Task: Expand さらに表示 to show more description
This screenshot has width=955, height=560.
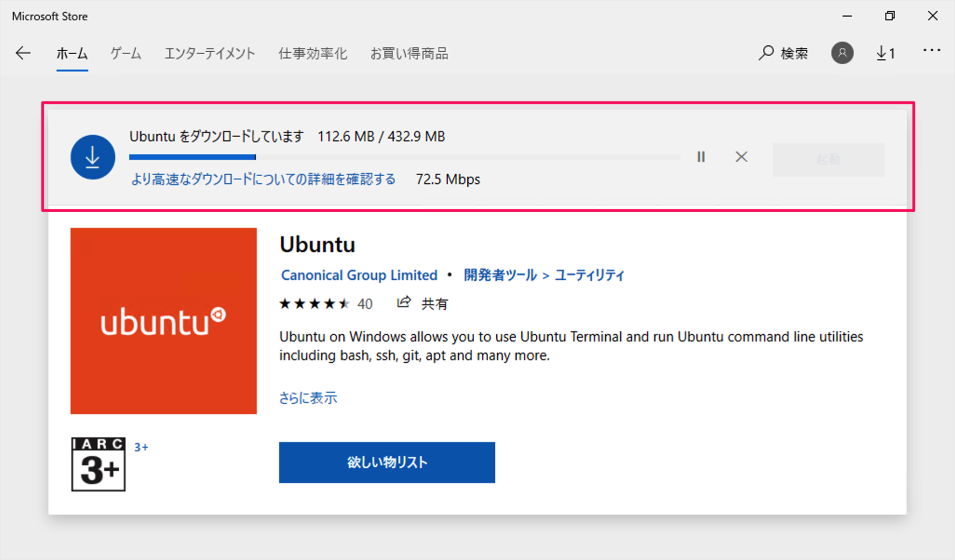Action: click(x=308, y=398)
